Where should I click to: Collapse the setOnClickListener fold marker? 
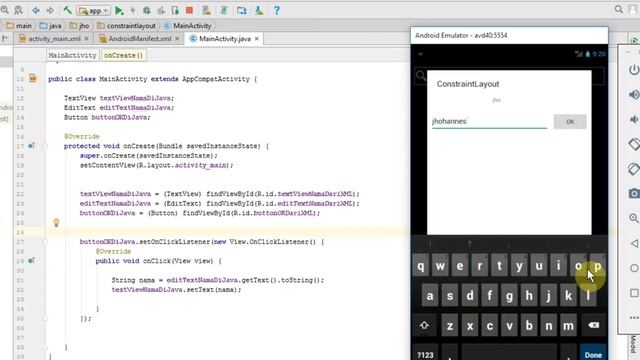pos(45,242)
